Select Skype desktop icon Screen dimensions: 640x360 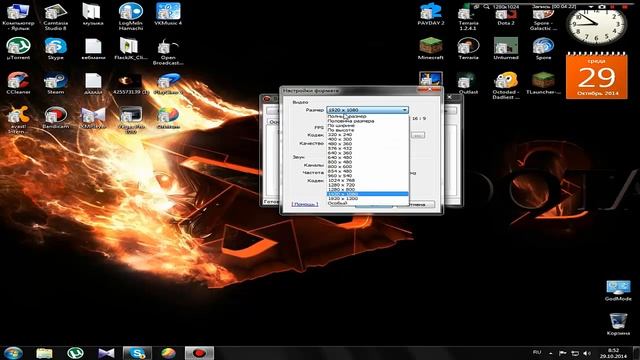coord(56,49)
